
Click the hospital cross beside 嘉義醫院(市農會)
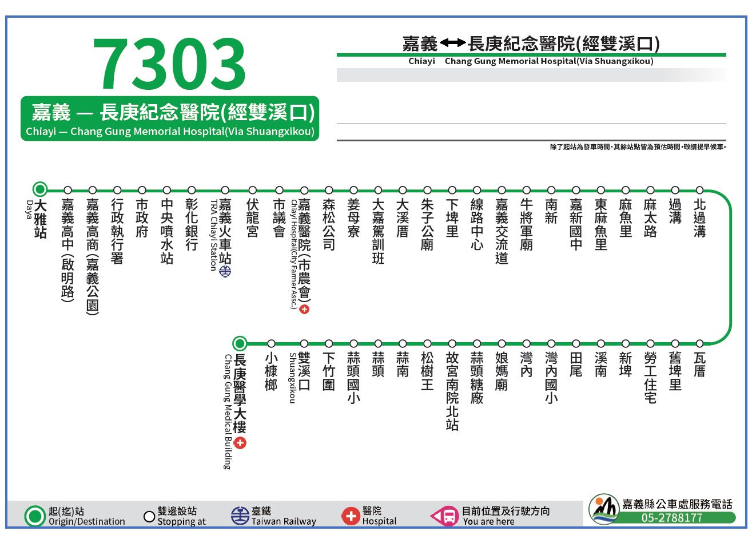(304, 309)
